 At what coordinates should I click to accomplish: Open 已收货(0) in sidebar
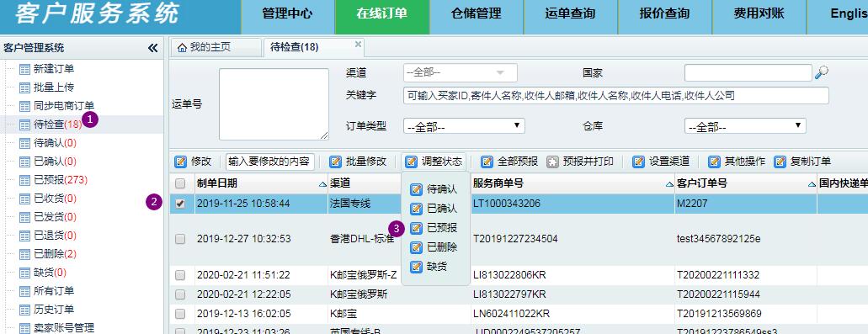click(x=55, y=199)
